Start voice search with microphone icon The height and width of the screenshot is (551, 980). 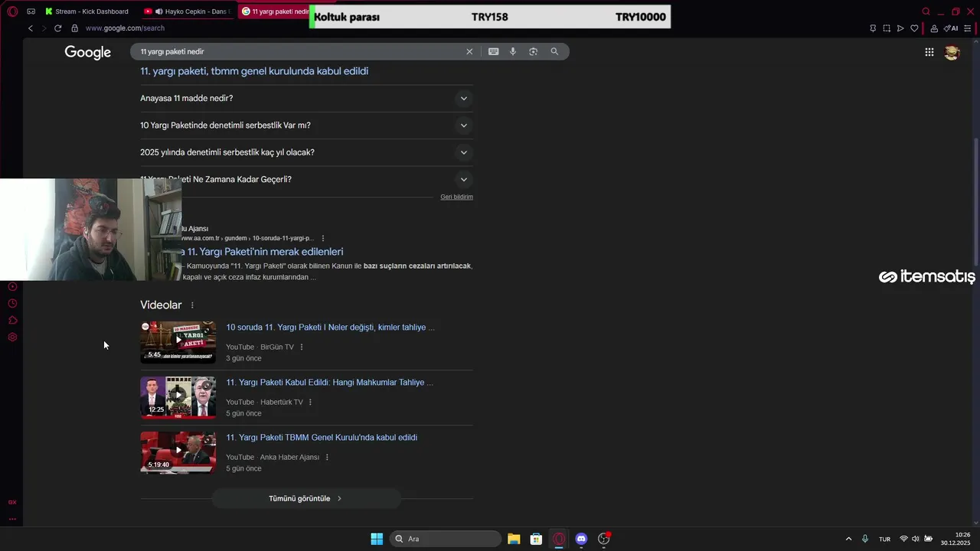pyautogui.click(x=513, y=51)
